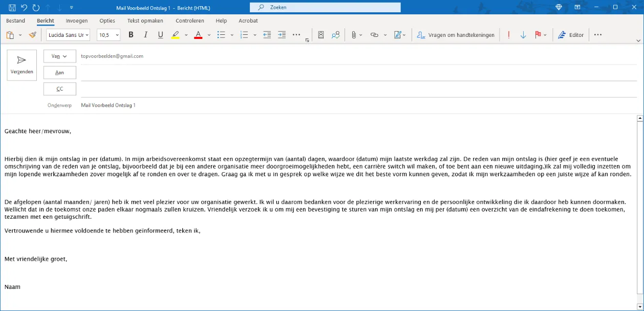Toggle bullet list formatting
This screenshot has width=644, height=311.
pyautogui.click(x=221, y=34)
